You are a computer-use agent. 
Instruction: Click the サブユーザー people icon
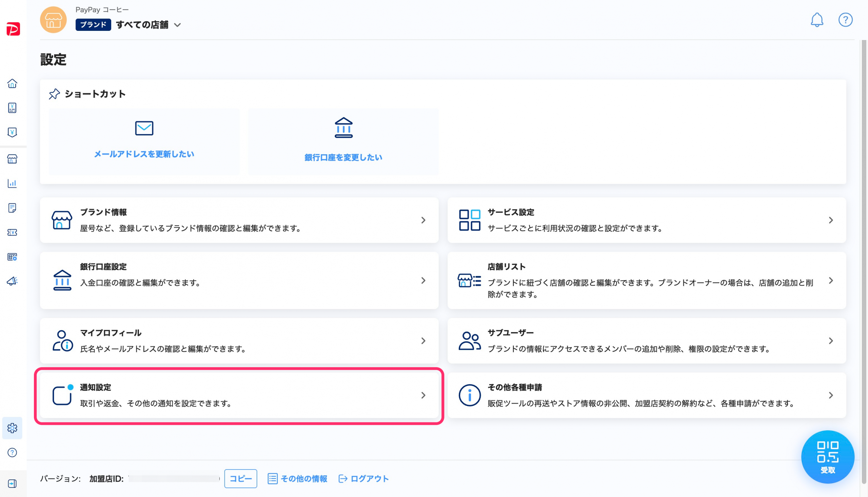(469, 341)
